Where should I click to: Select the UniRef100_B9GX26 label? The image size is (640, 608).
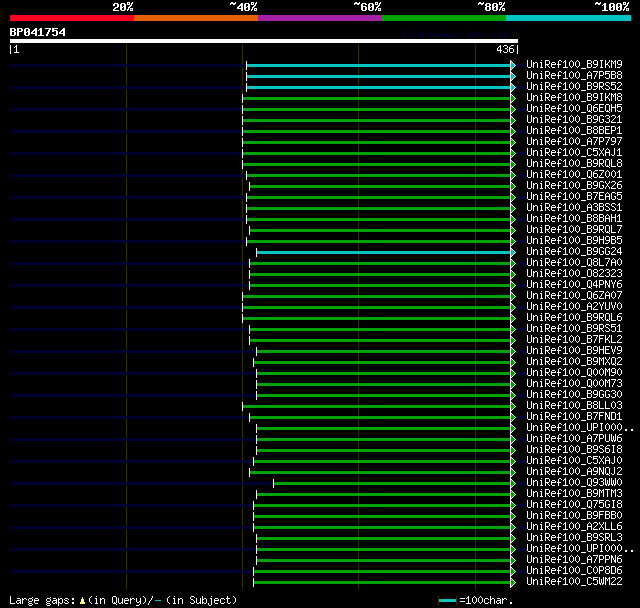tap(574, 186)
